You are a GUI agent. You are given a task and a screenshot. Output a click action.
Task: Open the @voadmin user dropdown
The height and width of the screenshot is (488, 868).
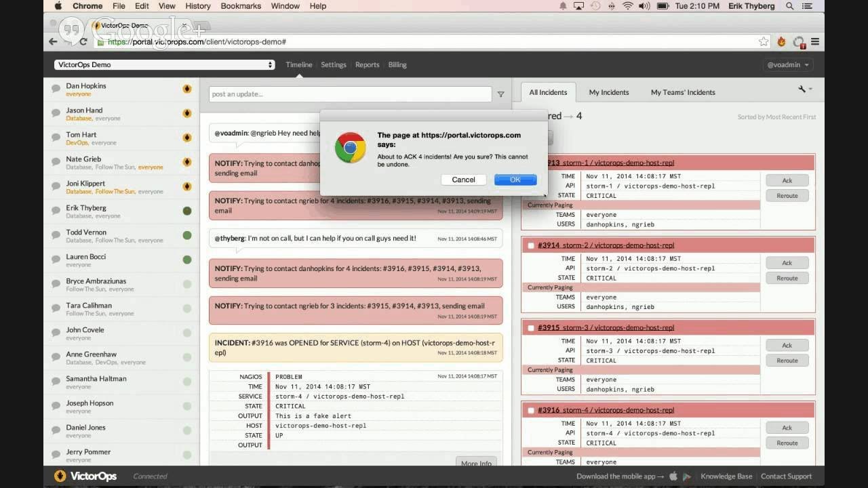[788, 65]
